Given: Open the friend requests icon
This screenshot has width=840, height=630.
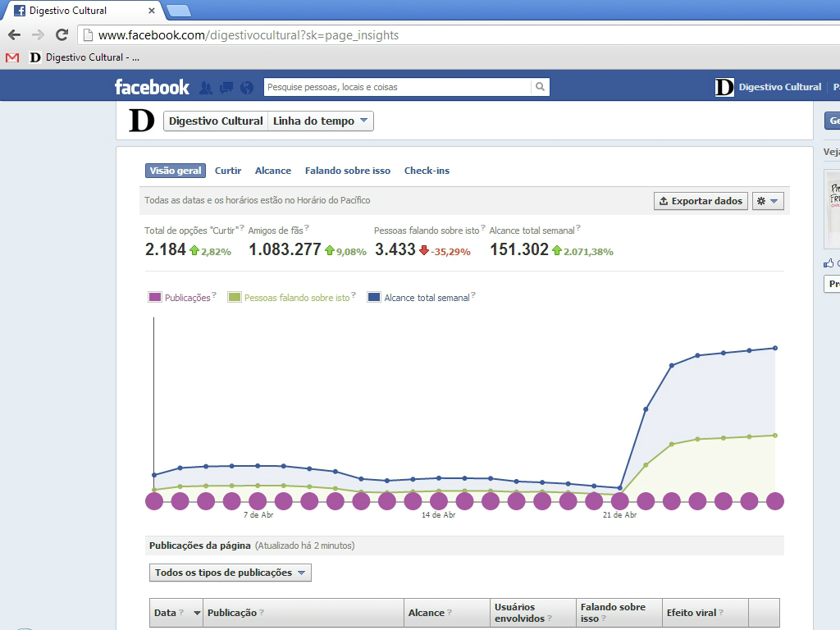Looking at the screenshot, I should [x=206, y=87].
